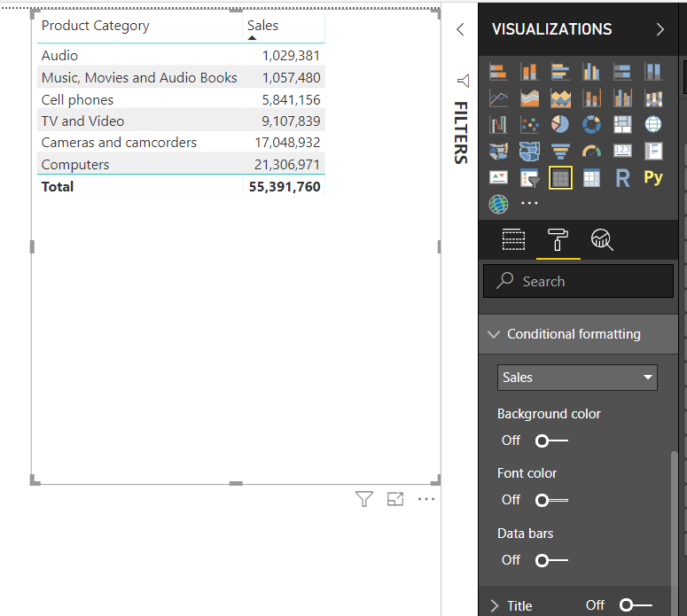Image resolution: width=687 pixels, height=616 pixels.
Task: Select the multi-row card visual
Action: click(x=653, y=152)
